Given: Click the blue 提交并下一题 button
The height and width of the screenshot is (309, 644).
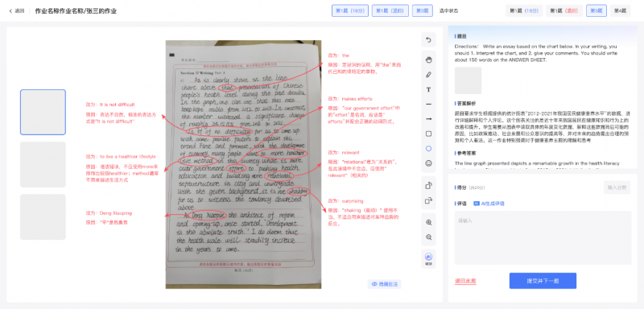Looking at the screenshot, I should click(543, 281).
